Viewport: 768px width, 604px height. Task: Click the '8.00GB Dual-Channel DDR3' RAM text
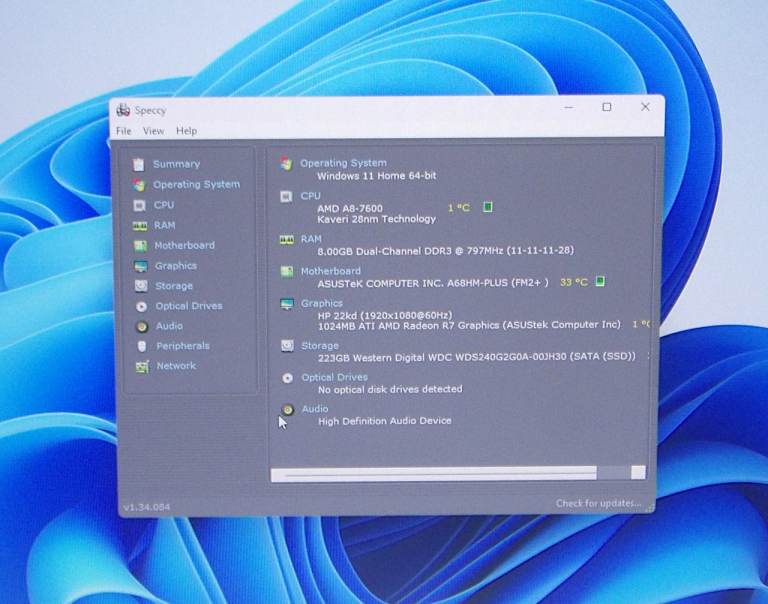[x=445, y=251]
